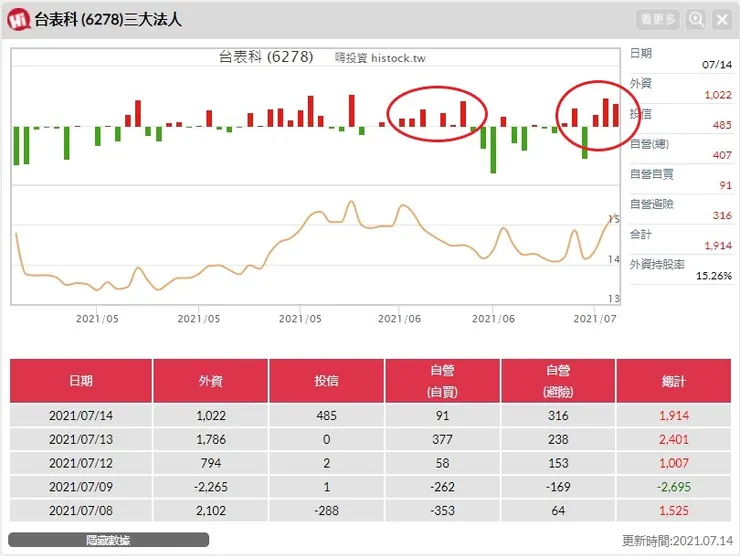Image resolution: width=740 pixels, height=556 pixels.
Task: Click the 2021/07 x-axis label
Action: (595, 319)
